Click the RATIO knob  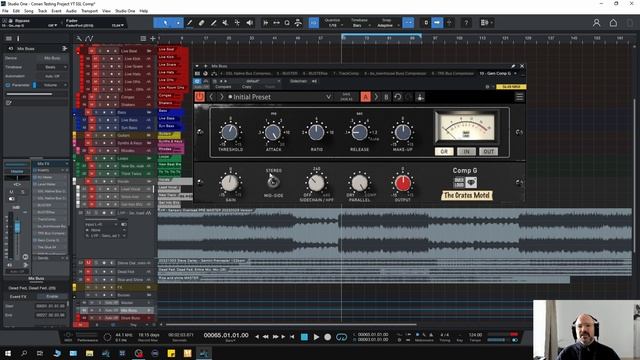click(316, 132)
